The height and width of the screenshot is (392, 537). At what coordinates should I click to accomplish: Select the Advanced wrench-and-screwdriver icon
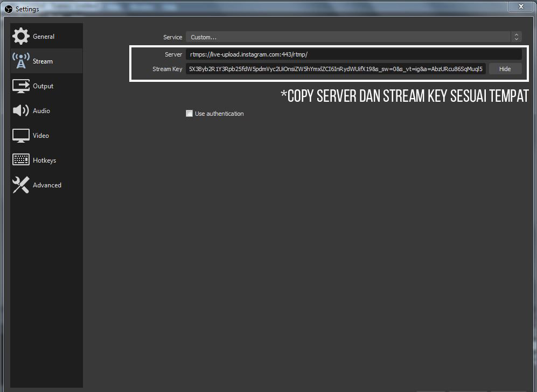(21, 185)
